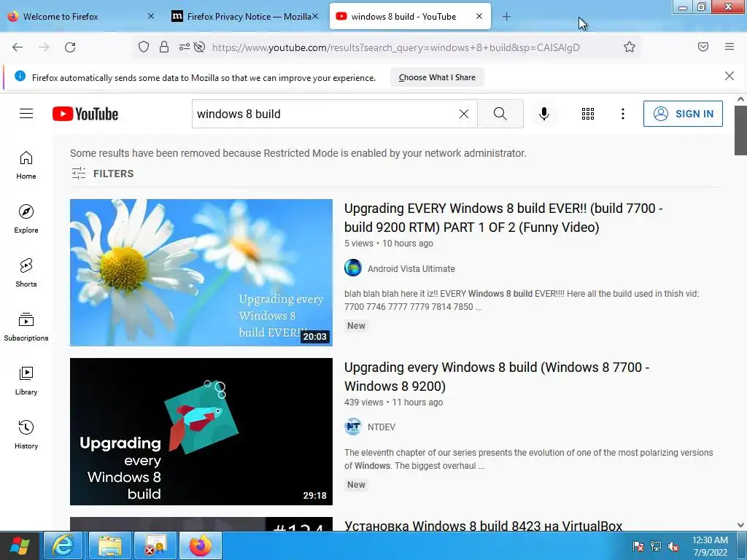This screenshot has width=747, height=560.
Task: Go to YouTube home via logo
Action: (85, 114)
